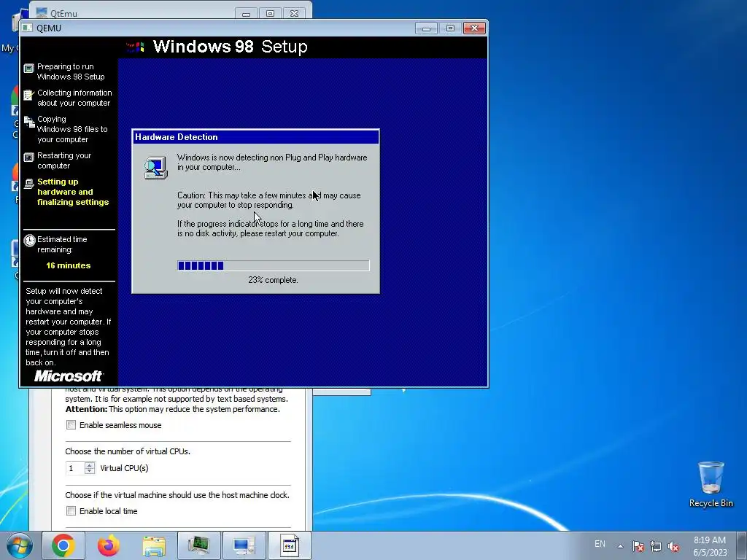Click the Microsoft logo in Setup
The width and height of the screenshot is (747, 560).
tap(68, 376)
